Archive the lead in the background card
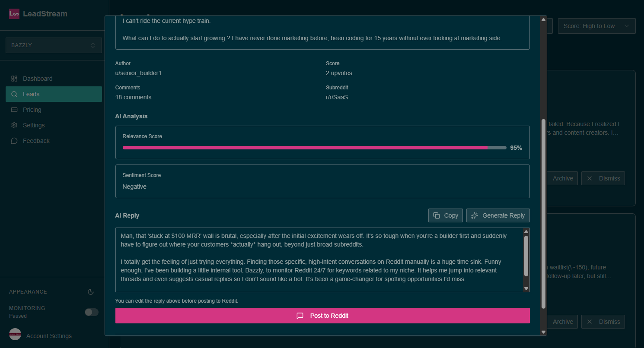 tap(562, 178)
